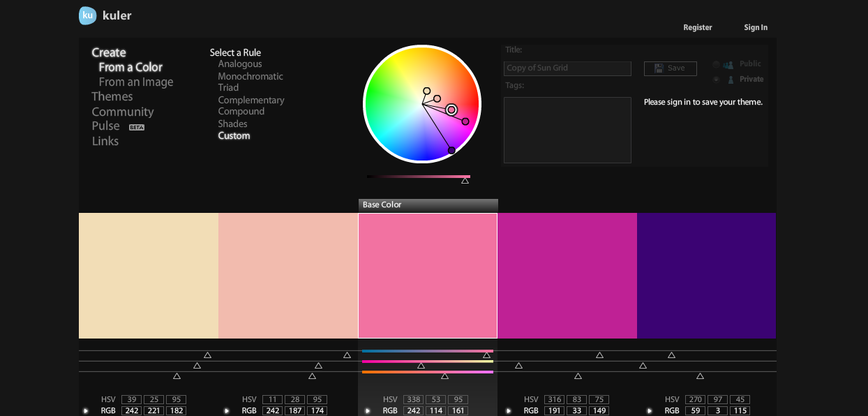
Task: Select the magenta color swatch
Action: click(x=567, y=276)
